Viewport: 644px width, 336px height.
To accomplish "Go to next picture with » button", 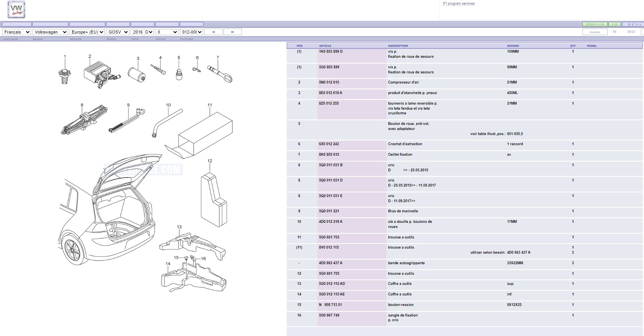I will click(x=232, y=32).
